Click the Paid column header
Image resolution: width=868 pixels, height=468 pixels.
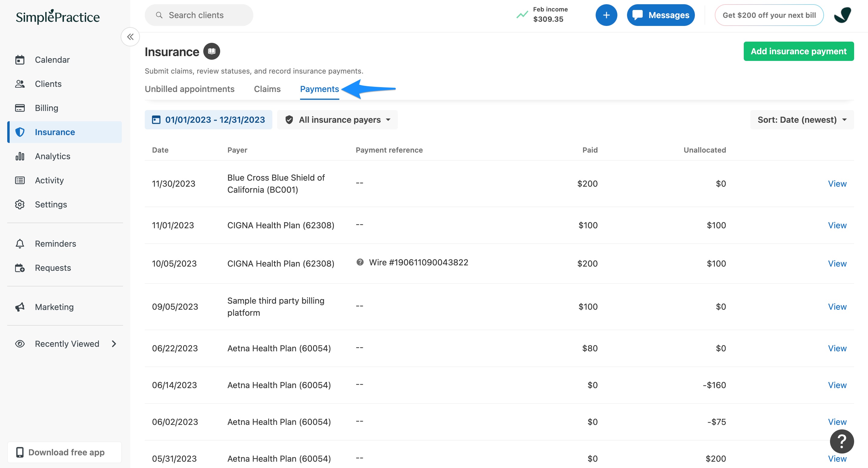[590, 150]
